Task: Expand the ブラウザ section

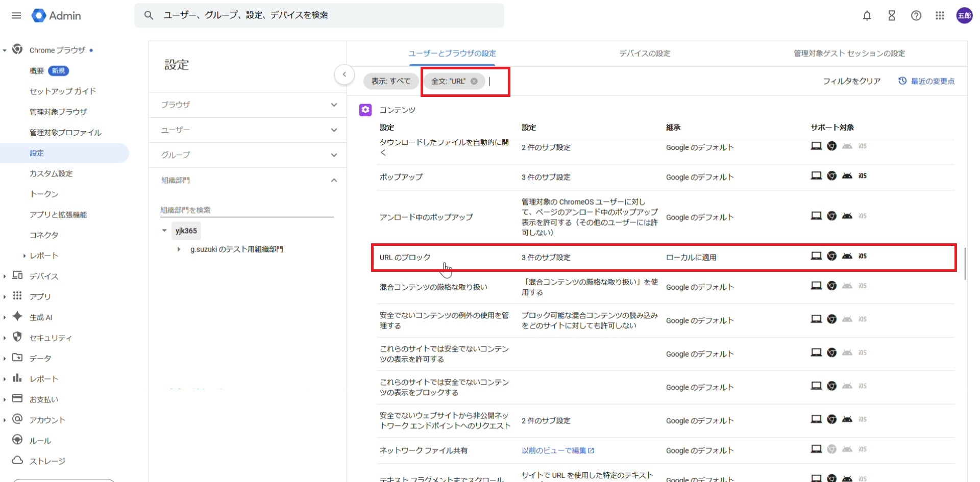Action: (334, 105)
